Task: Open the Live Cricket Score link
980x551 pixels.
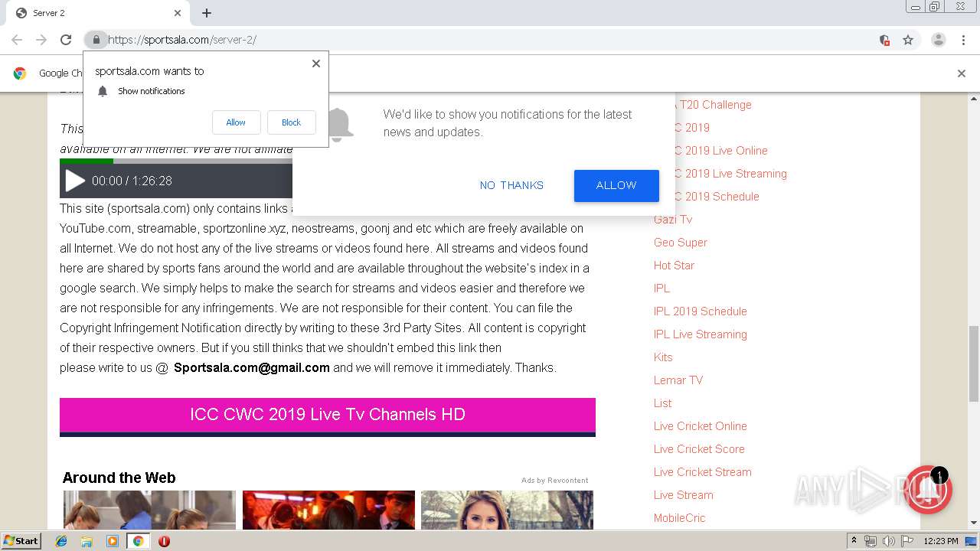Action: [x=699, y=449]
